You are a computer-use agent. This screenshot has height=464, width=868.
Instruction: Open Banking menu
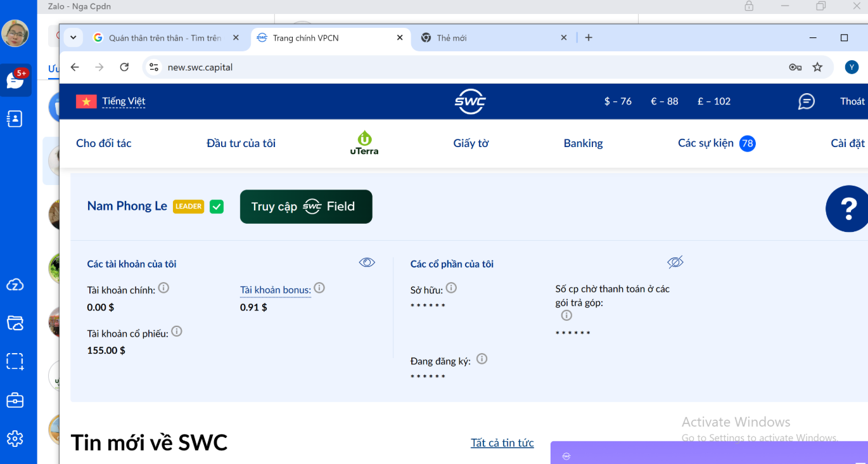[583, 143]
